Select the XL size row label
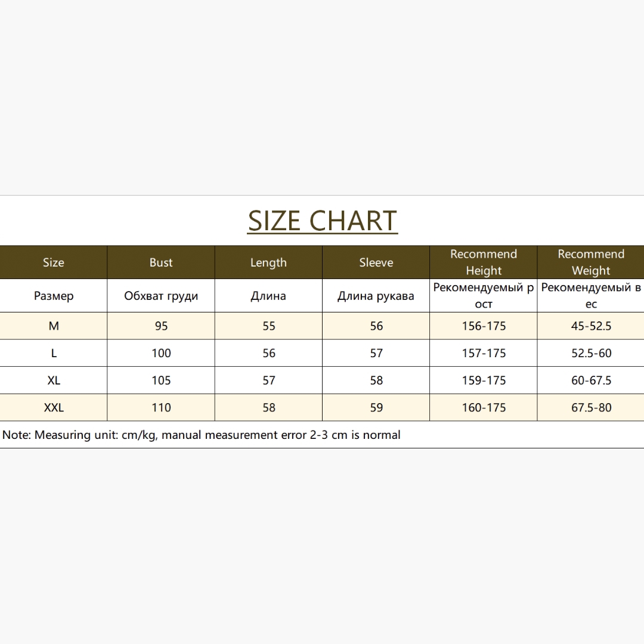Image resolution: width=644 pixels, height=644 pixels. [x=54, y=380]
